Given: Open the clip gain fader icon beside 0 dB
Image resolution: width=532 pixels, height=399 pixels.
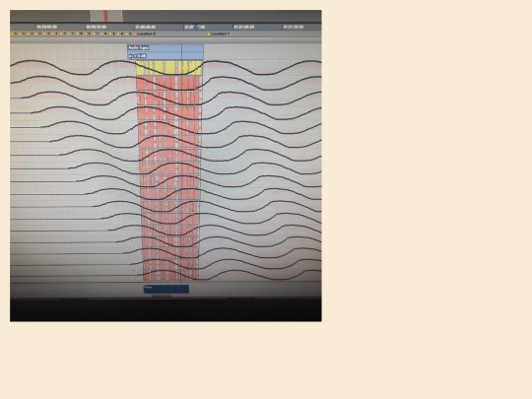Looking at the screenshot, I should [x=131, y=56].
